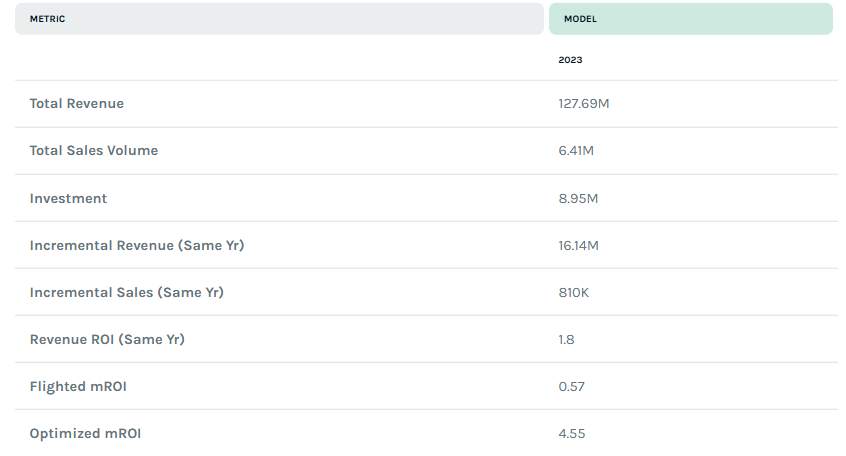Click the 4.55 Optimized mROI value
846x456 pixels.
[572, 433]
